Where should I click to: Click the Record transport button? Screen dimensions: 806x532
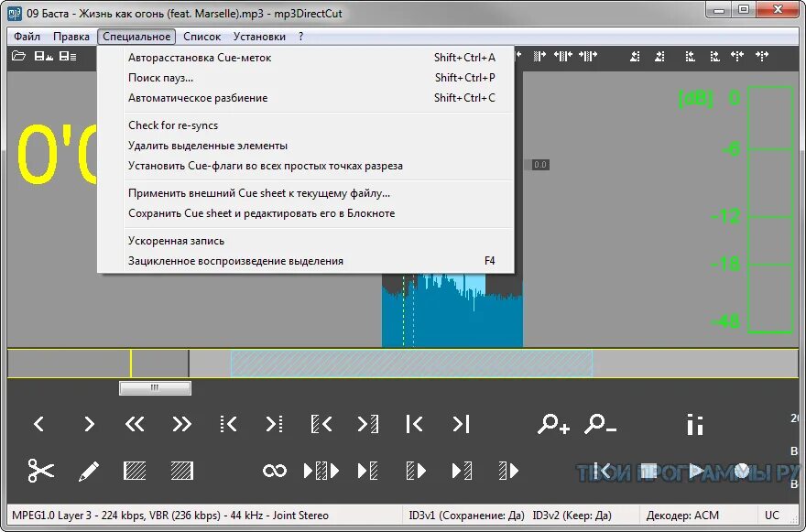(x=742, y=471)
